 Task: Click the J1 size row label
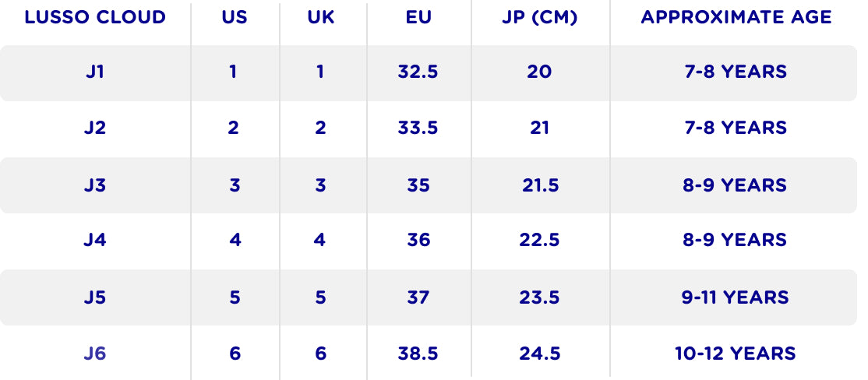95,72
